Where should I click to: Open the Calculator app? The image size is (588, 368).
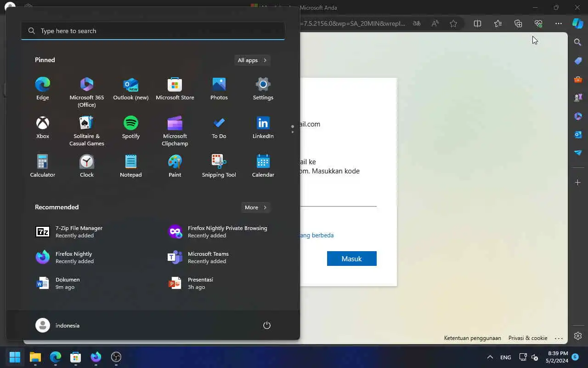[43, 166]
